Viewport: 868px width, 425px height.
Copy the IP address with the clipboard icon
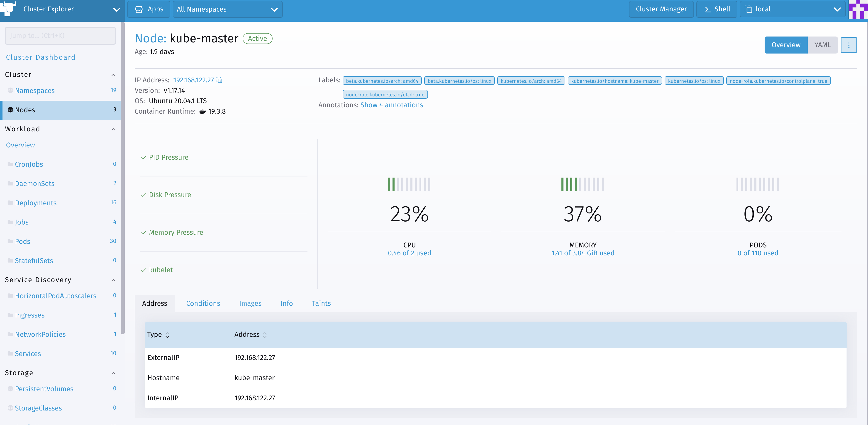point(219,80)
